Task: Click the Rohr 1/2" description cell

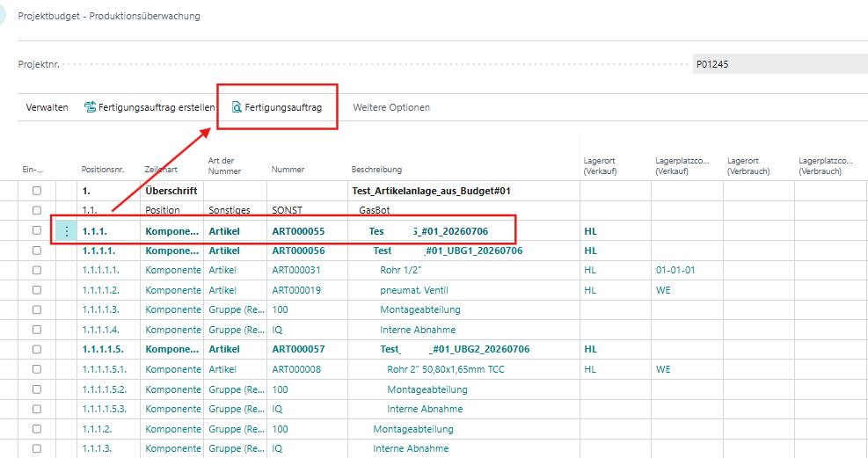Action: (401, 270)
